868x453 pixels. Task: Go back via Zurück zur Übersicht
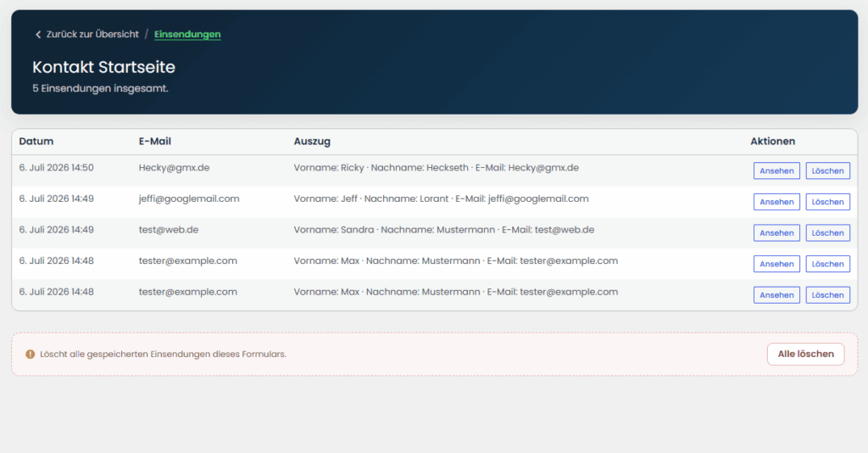92,34
